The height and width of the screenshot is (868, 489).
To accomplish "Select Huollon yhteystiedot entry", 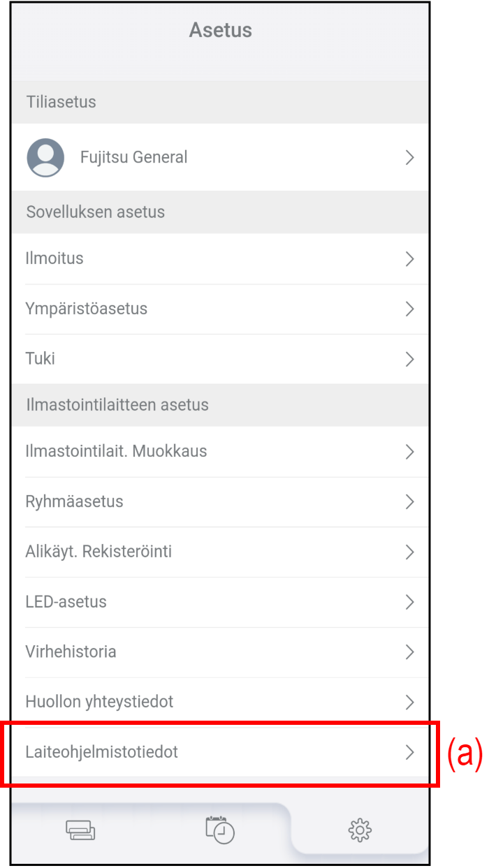I will [99, 702].
